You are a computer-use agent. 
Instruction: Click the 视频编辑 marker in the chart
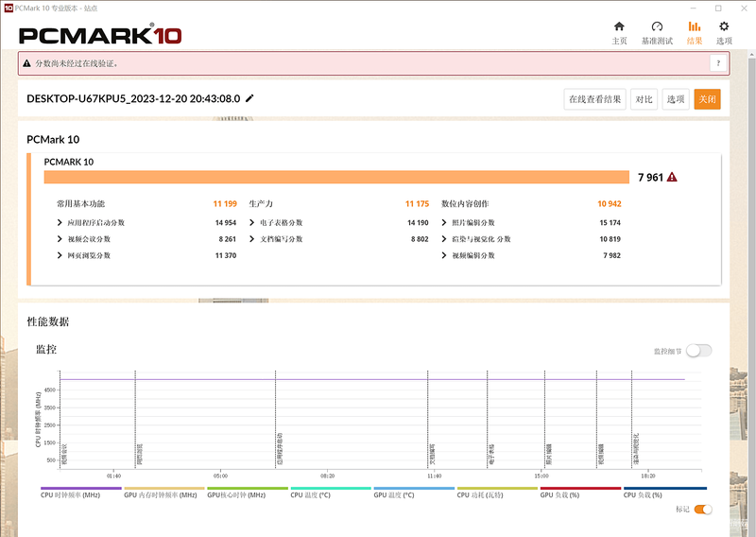coord(601,455)
